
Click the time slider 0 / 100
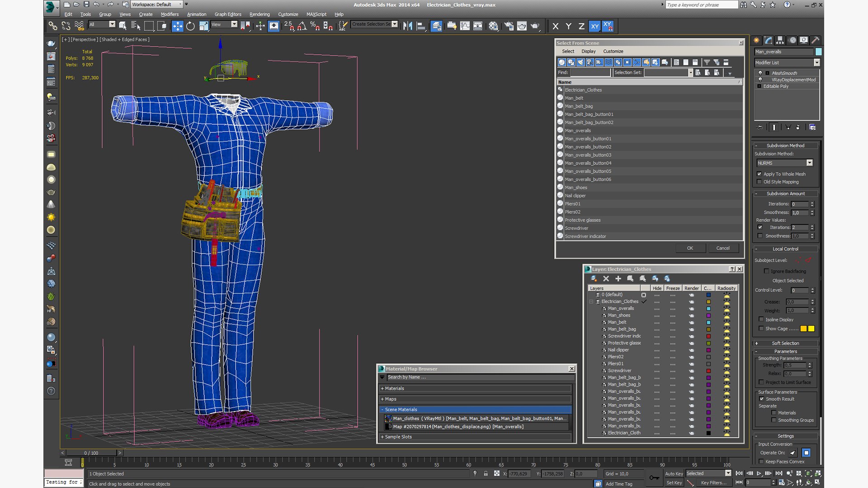click(91, 453)
